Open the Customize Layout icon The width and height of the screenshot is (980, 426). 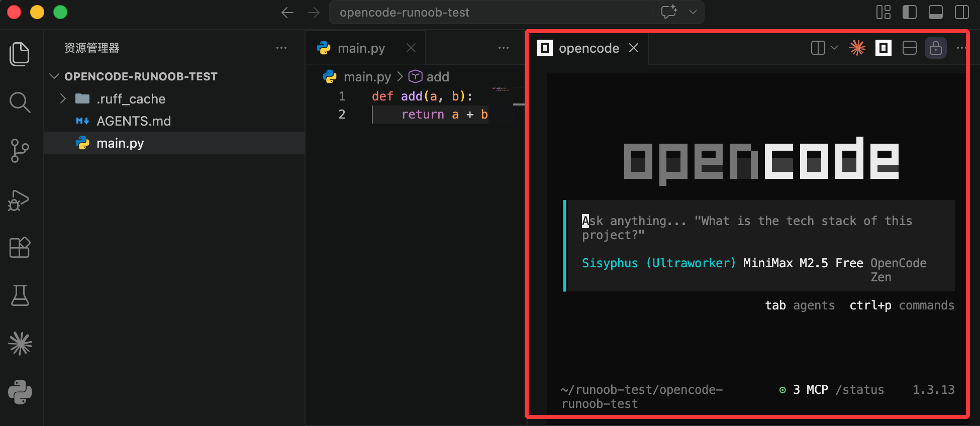tap(884, 12)
